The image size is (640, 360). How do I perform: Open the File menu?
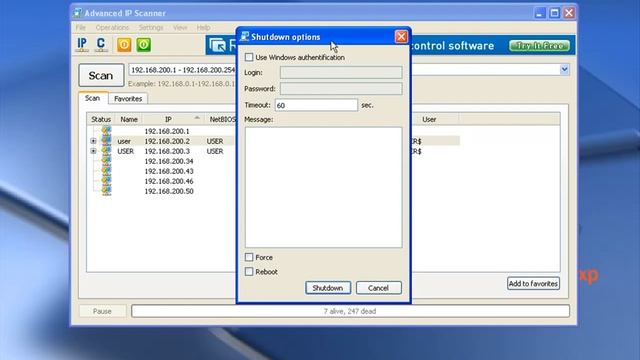pos(81,27)
